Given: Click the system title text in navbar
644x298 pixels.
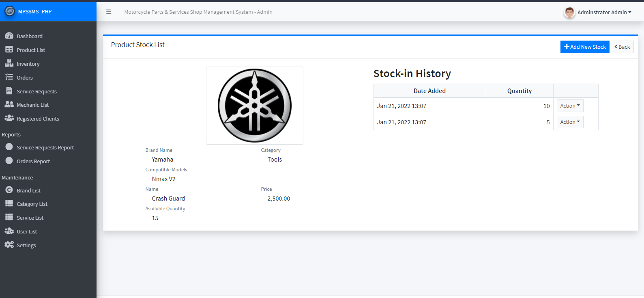Looking at the screenshot, I should click(198, 12).
